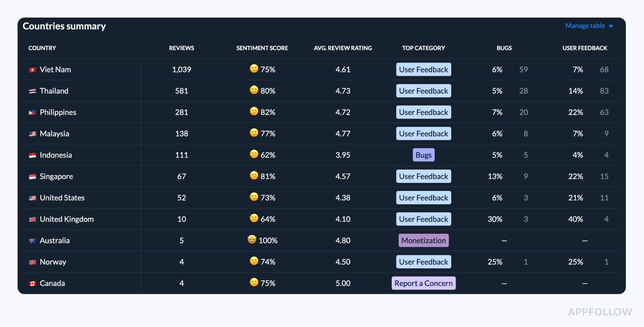Click the Thailand flag icon
The height and width of the screenshot is (327, 644).
(32, 91)
